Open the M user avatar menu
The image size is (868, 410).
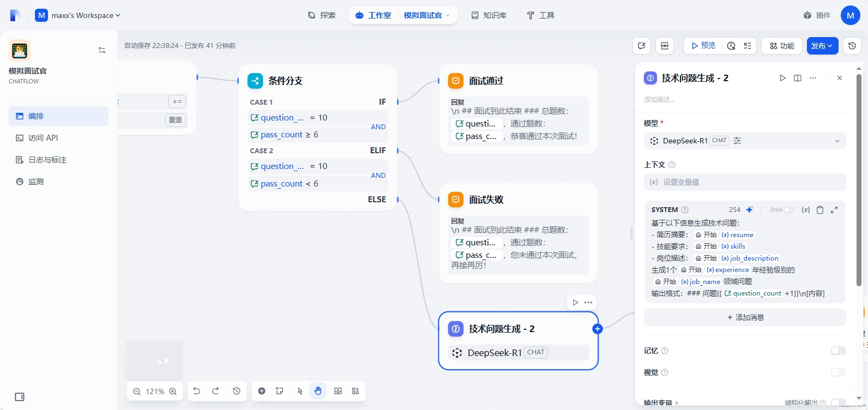(851, 15)
